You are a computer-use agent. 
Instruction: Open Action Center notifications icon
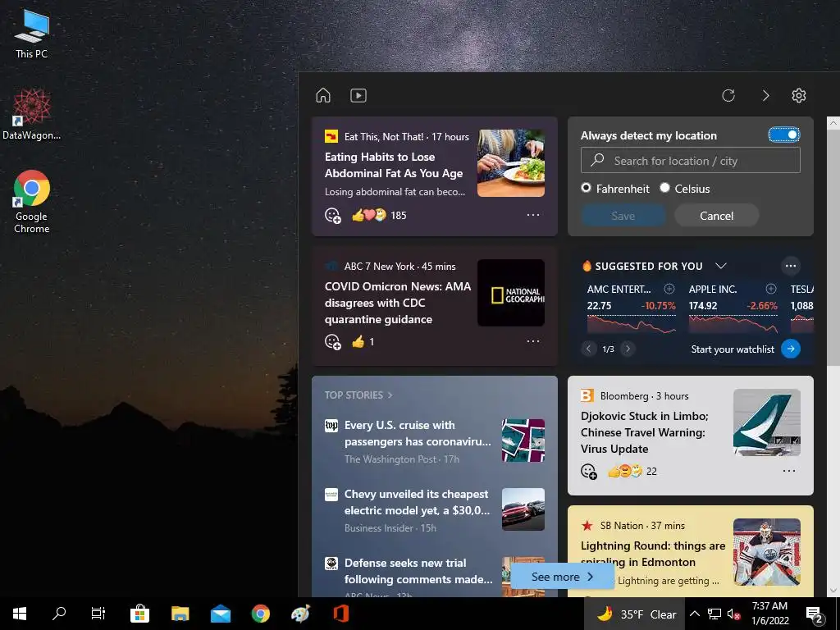click(814, 614)
